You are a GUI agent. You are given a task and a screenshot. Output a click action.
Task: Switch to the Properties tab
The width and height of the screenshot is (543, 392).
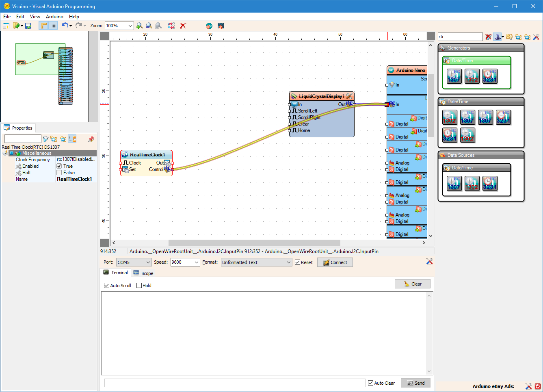tap(18, 128)
